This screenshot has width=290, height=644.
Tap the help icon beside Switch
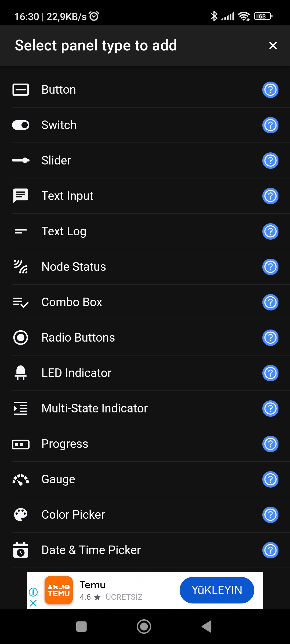270,125
